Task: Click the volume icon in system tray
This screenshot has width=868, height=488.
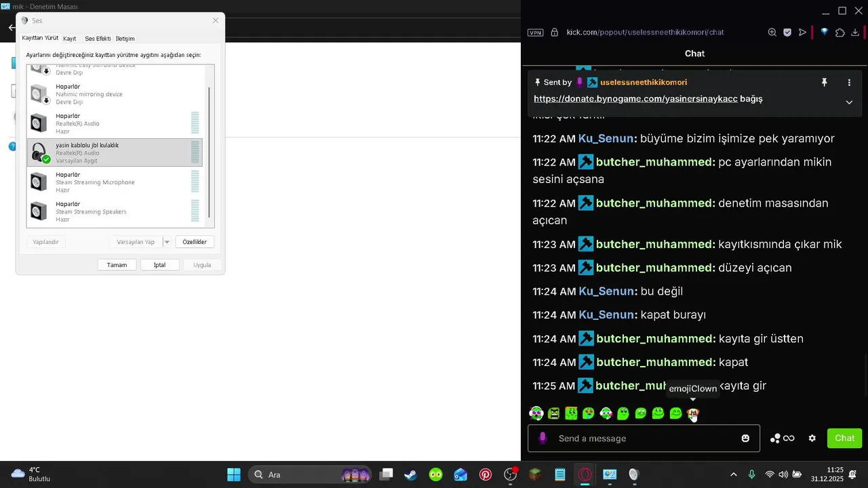Action: pos(783,474)
